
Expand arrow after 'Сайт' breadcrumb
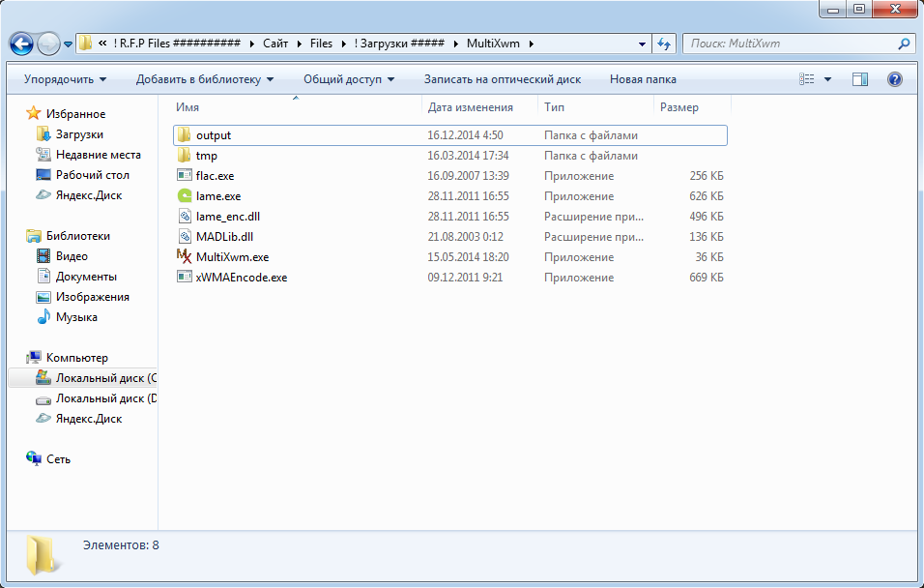click(299, 44)
